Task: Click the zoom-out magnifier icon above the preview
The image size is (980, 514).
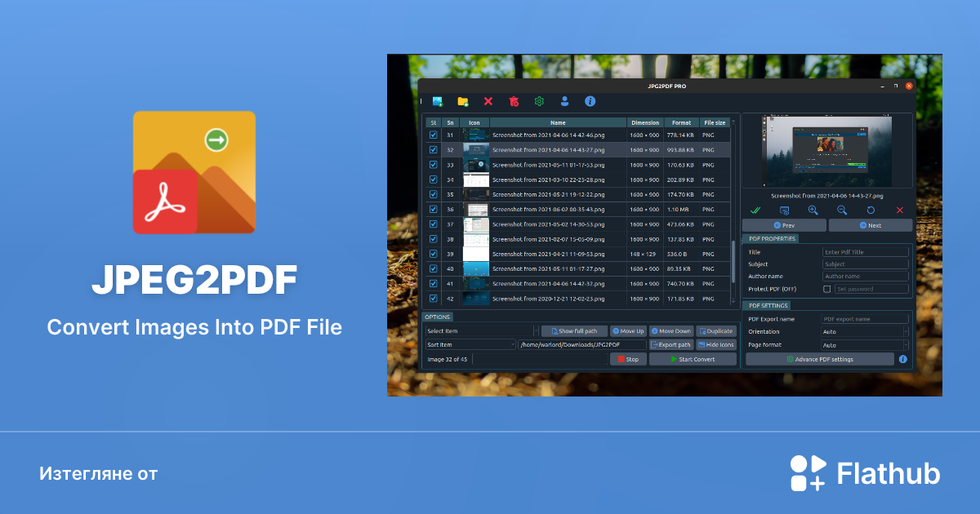Action: 841,210
